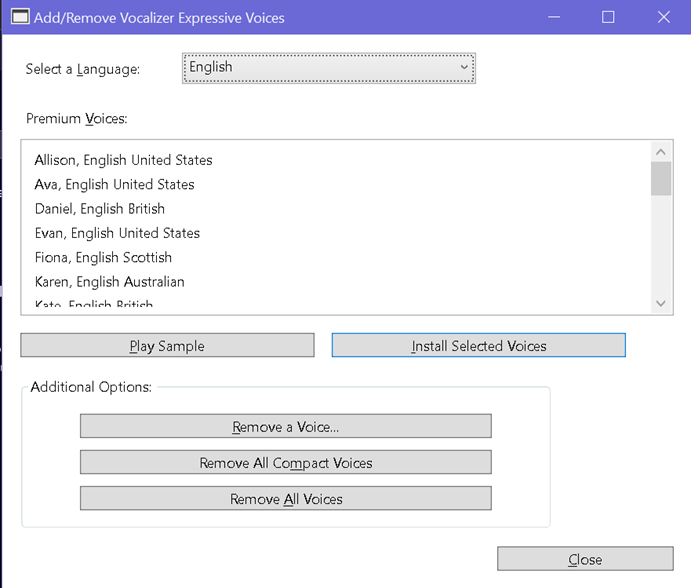Viewport: 691px width, 588px height.
Task: Open the Select a Language dropdown
Action: [329, 68]
